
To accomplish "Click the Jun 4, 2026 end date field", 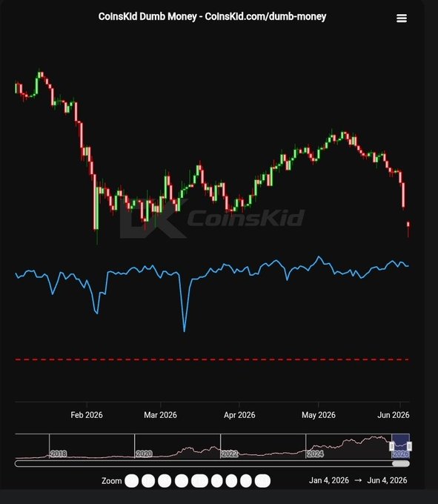I will 387,480.
